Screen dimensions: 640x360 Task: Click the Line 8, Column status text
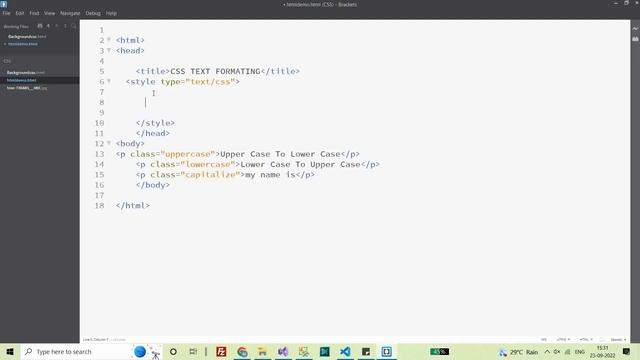[96, 340]
